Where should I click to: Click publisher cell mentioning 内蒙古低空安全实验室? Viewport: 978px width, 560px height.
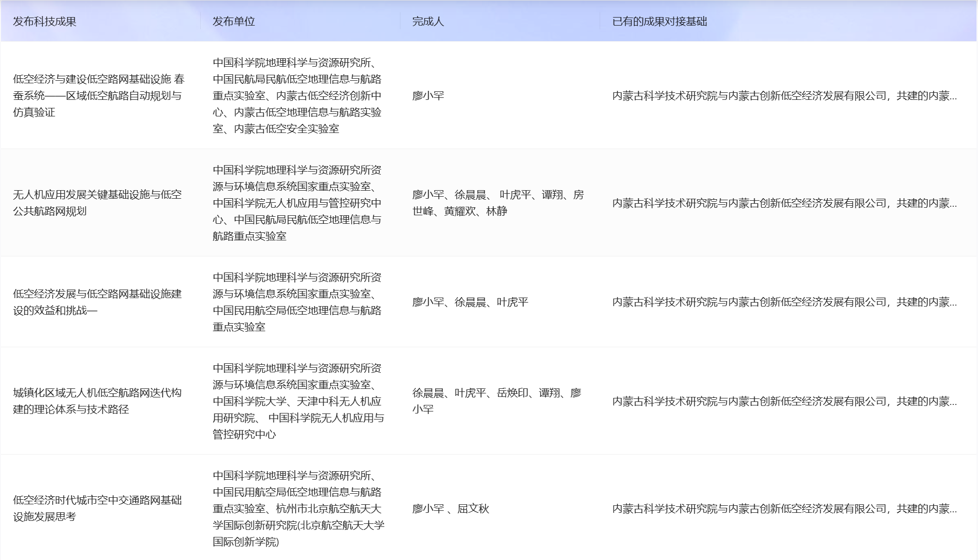click(x=297, y=95)
